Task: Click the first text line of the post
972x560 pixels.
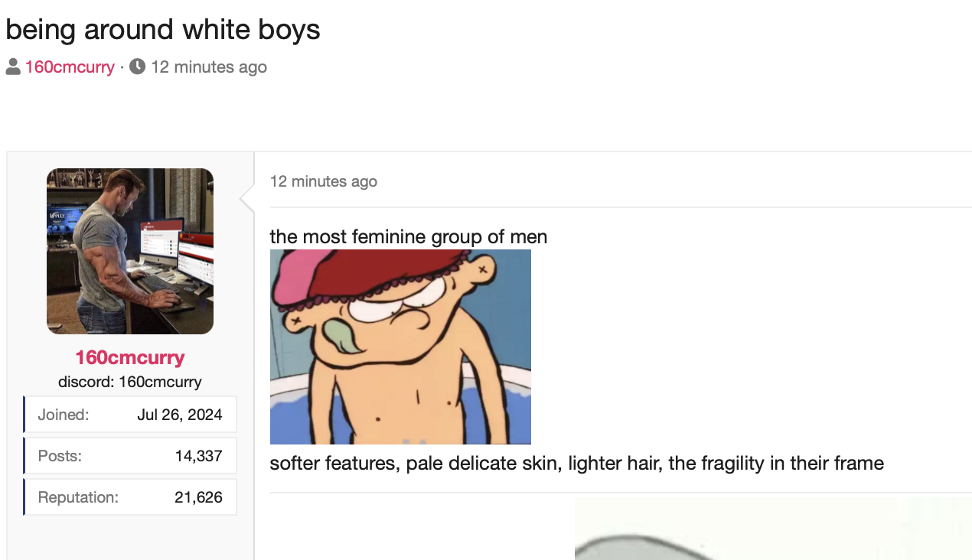Action: point(409,236)
